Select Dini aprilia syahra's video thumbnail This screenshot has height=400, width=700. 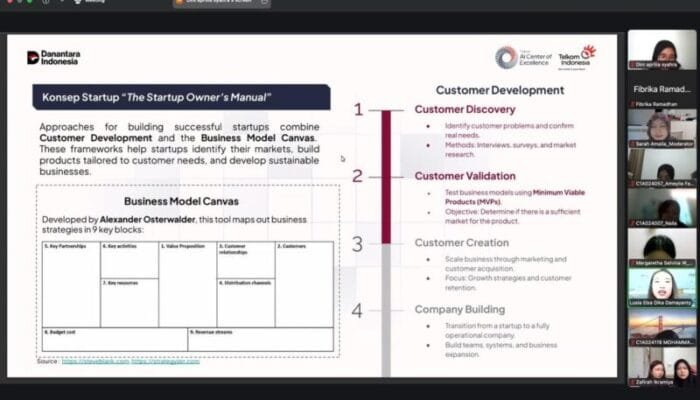661,50
